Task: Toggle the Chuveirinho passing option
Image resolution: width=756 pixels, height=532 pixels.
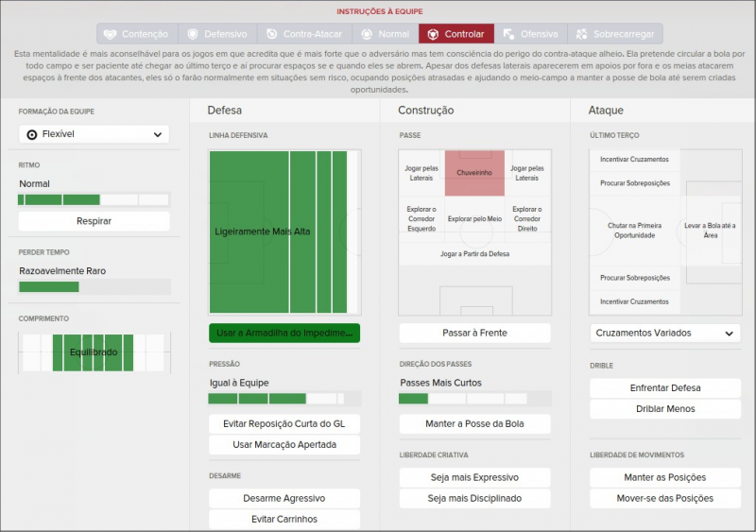Action: click(474, 173)
